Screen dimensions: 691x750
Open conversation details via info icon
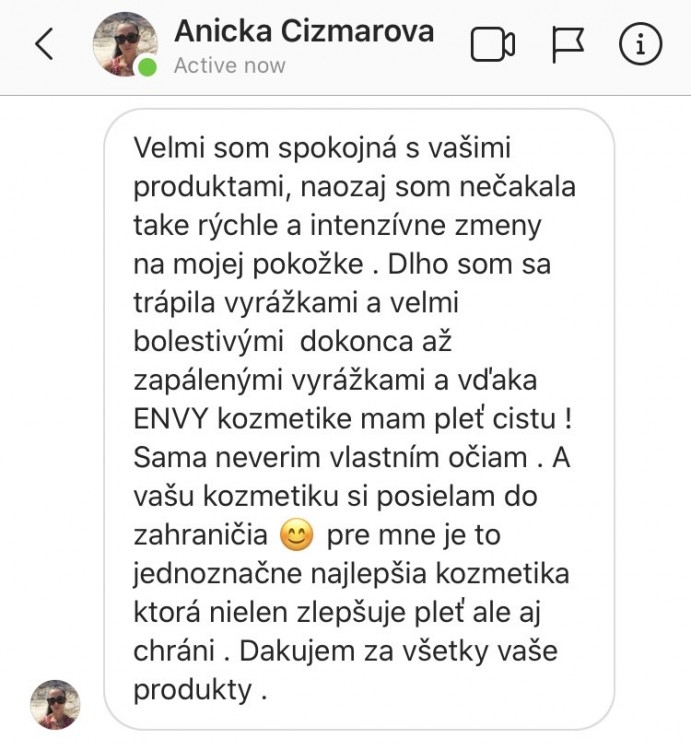pos(640,44)
